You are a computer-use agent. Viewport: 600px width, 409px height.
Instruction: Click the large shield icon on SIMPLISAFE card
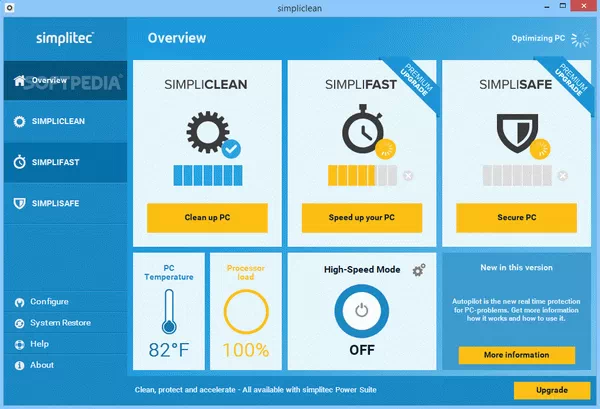pos(517,133)
